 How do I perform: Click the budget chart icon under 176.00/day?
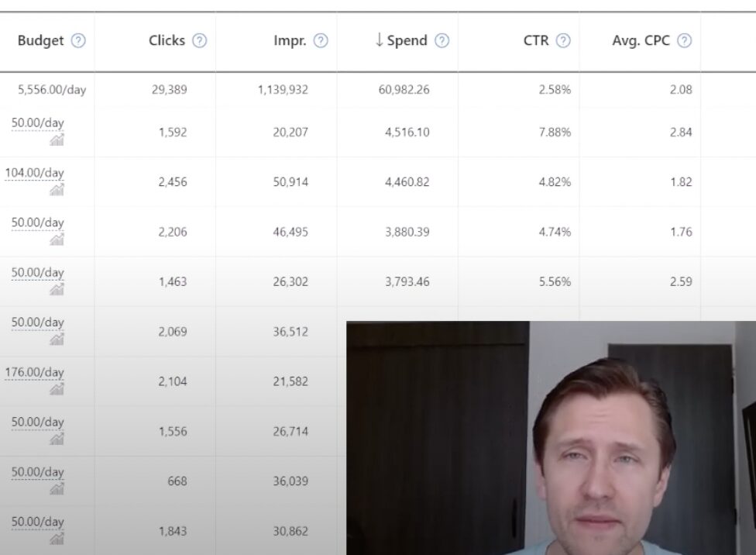pyautogui.click(x=57, y=389)
